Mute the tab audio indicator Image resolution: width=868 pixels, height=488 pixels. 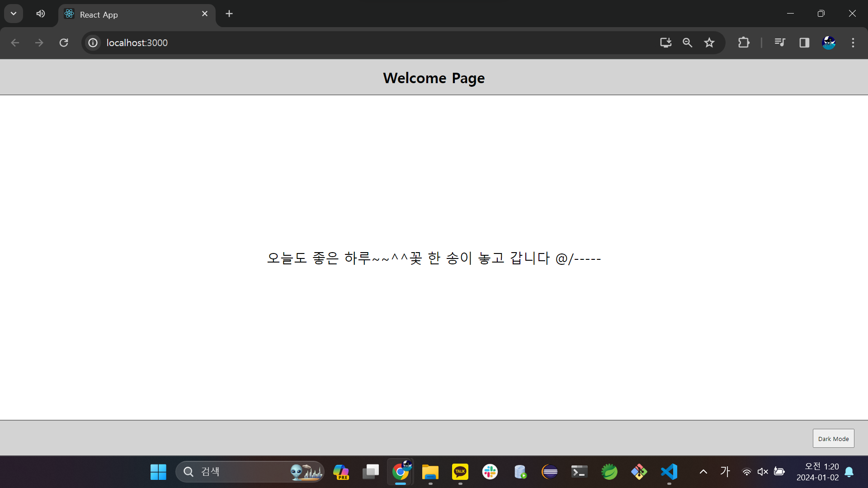tap(41, 14)
